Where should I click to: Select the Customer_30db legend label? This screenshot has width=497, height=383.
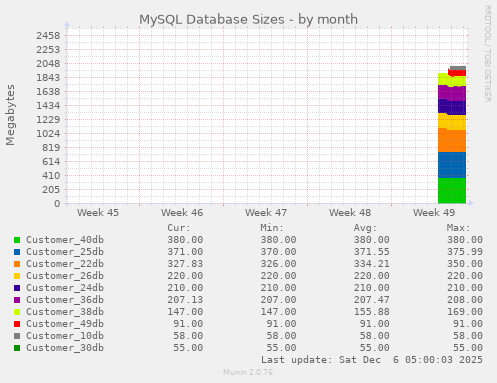coord(65,348)
